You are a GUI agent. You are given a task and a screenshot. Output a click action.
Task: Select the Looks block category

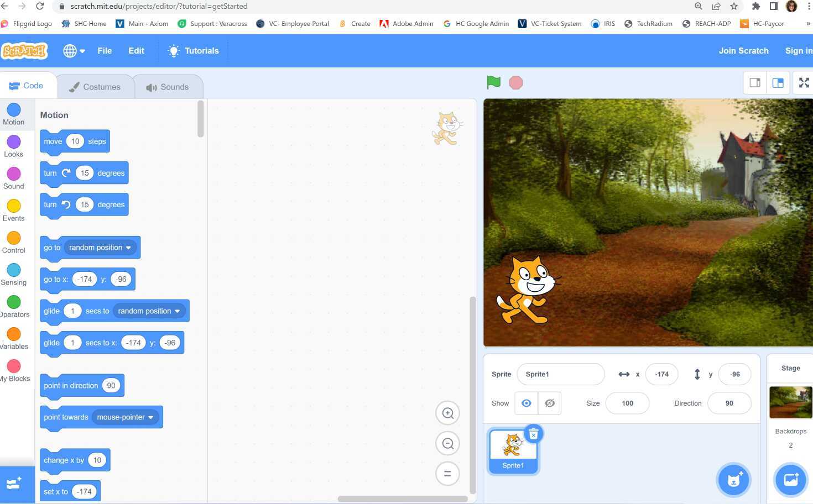coord(14,146)
